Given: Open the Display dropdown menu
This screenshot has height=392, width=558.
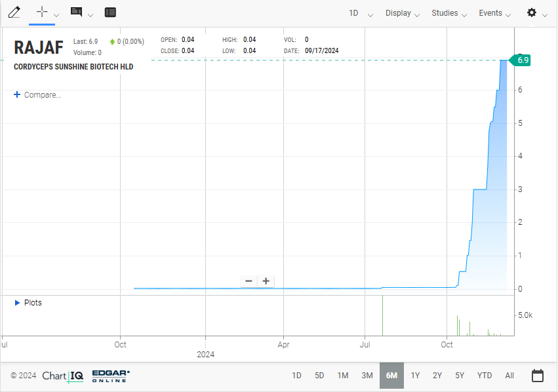Looking at the screenshot, I should (403, 13).
